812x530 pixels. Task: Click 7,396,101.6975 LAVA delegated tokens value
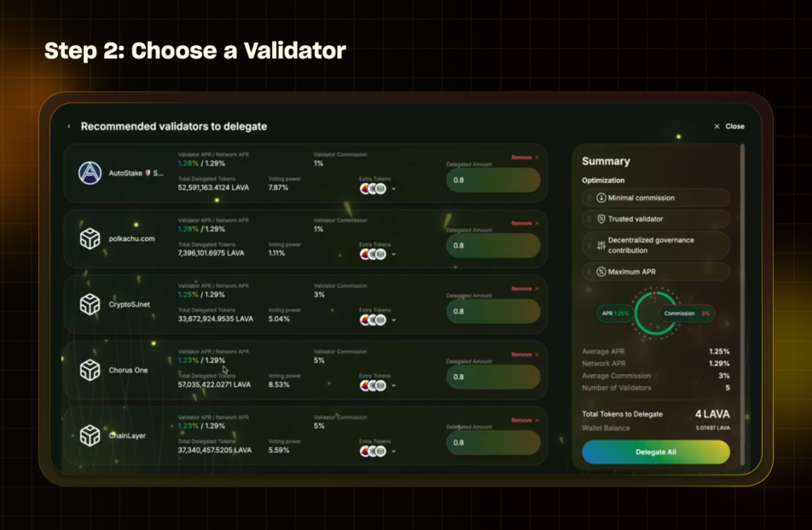(x=211, y=253)
